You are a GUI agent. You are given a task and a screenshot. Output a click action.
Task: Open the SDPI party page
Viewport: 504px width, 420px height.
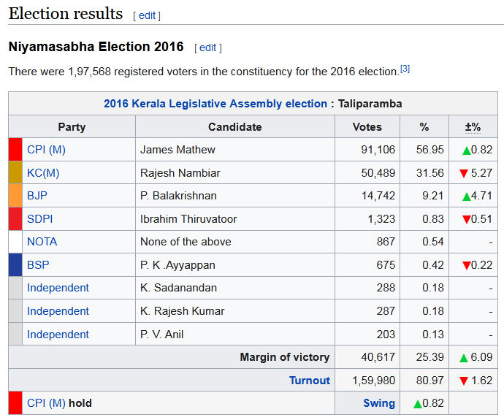click(x=39, y=219)
